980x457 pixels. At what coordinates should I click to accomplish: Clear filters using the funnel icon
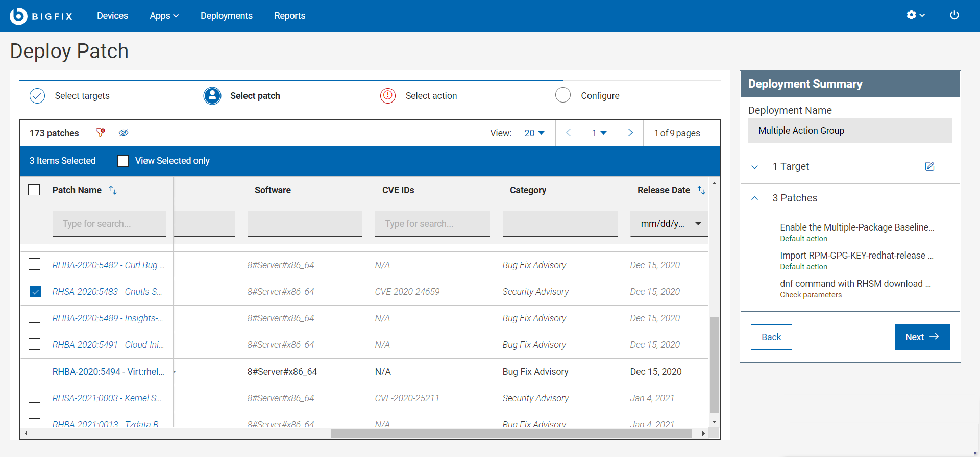(101, 133)
